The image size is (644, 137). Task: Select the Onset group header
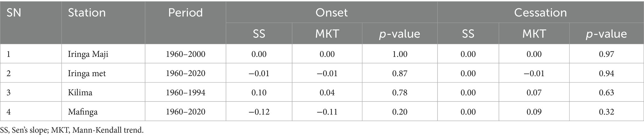click(x=331, y=12)
